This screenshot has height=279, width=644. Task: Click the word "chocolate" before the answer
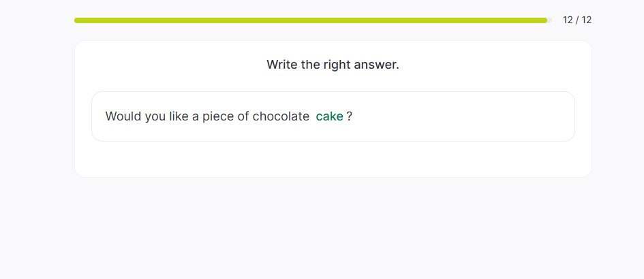[x=281, y=116]
